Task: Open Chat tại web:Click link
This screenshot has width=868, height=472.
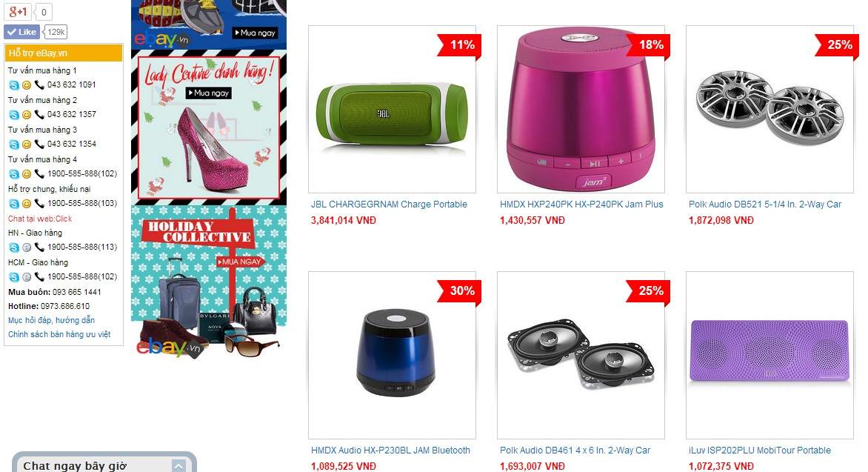Action: tap(40, 219)
